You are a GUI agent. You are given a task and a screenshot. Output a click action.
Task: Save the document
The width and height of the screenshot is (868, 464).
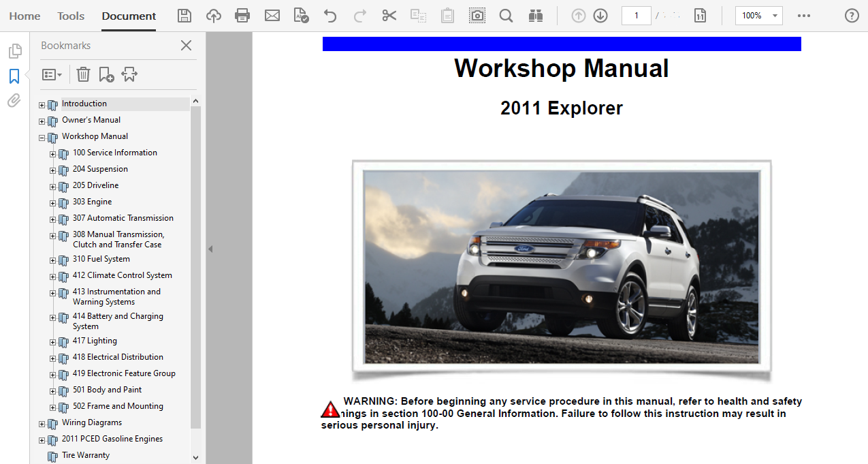tap(184, 15)
